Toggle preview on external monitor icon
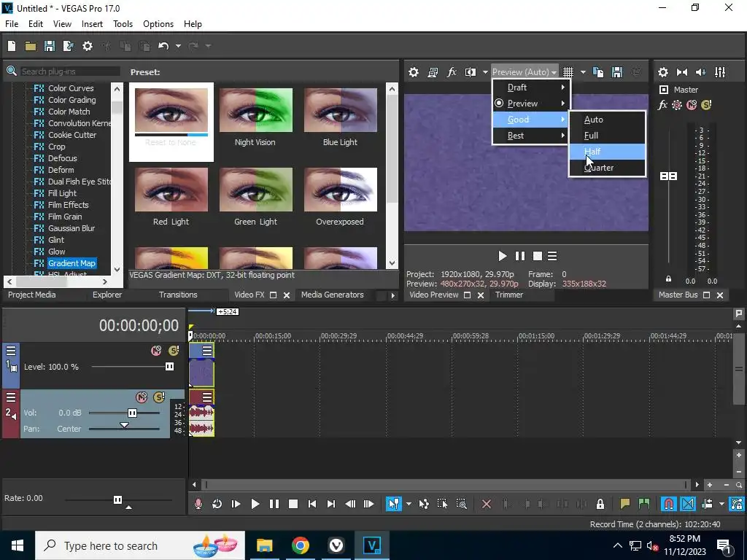Screen dimensions: 747x560 coord(433,72)
